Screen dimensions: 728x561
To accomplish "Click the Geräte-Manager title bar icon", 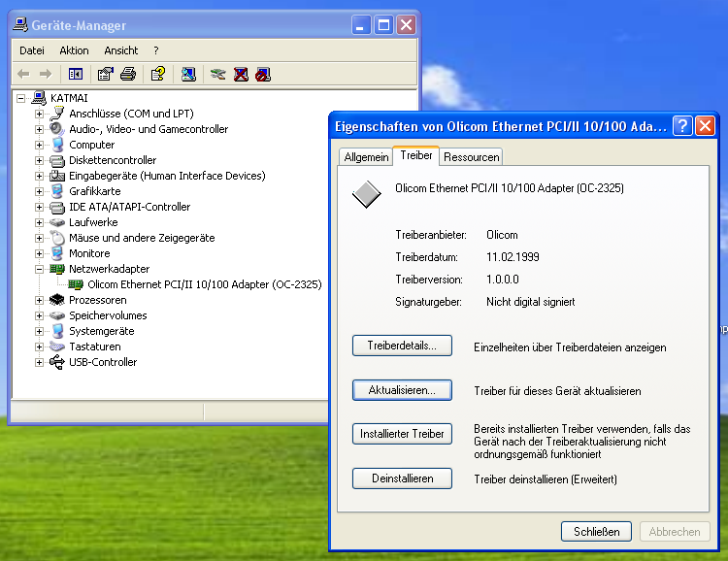I will 20,24.
